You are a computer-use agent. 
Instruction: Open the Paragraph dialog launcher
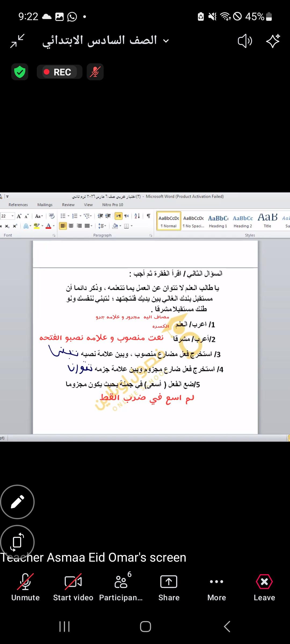[x=151, y=235]
